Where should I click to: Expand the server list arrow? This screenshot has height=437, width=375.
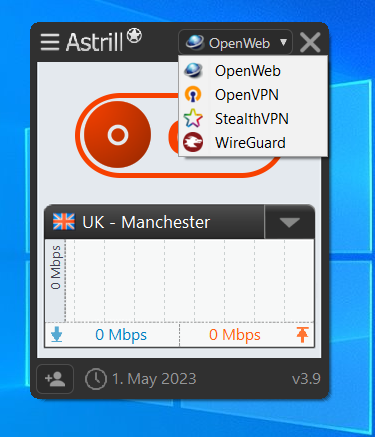click(x=289, y=222)
